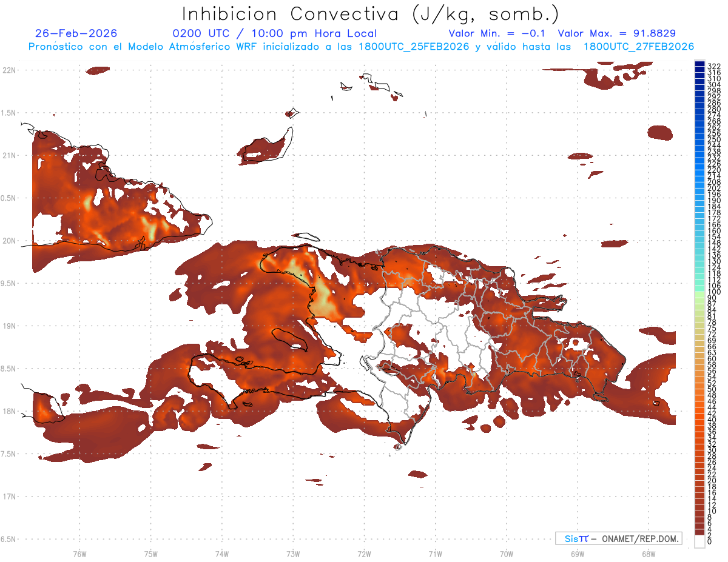This screenshot has height=562, width=728.
Task: Click the time label "0200 UTC / 10:00 pm Hora Local"
Action: click(275, 33)
